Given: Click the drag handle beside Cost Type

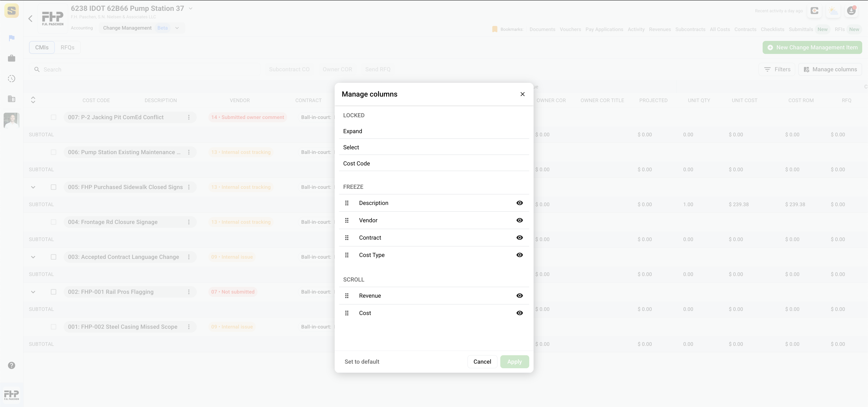Looking at the screenshot, I should tap(347, 255).
